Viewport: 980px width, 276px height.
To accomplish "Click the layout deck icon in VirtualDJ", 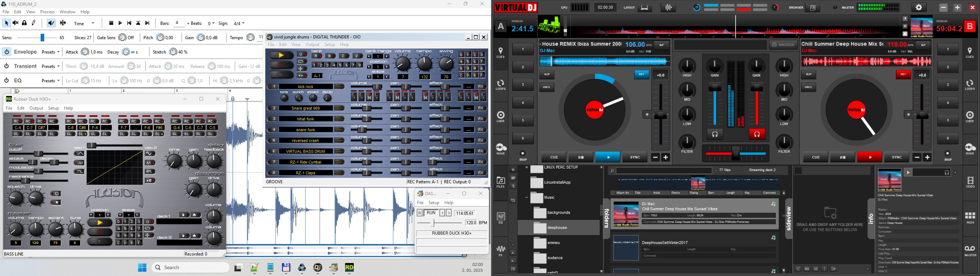I will pos(645,8).
